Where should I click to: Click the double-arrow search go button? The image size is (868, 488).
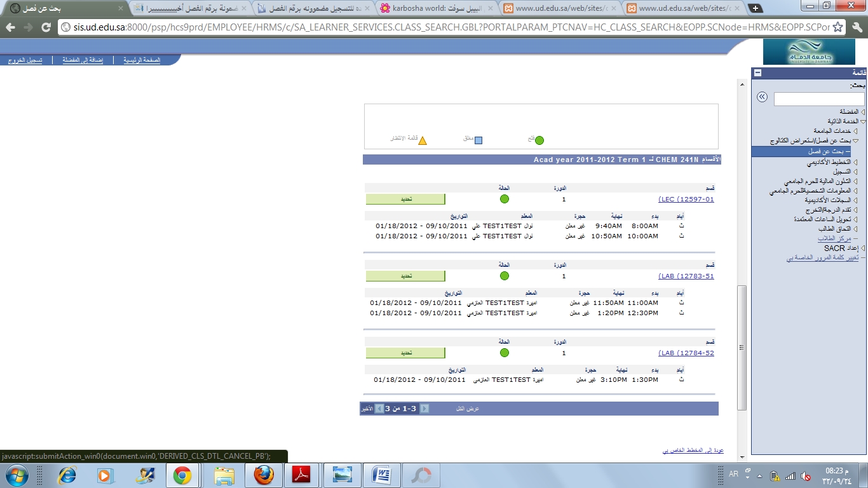point(762,97)
